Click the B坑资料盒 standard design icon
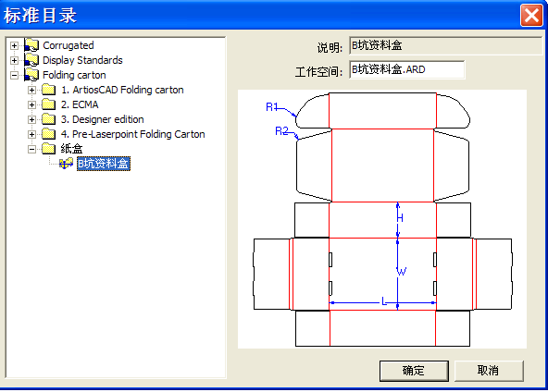Screen dimensions: 548x392 click(x=66, y=164)
